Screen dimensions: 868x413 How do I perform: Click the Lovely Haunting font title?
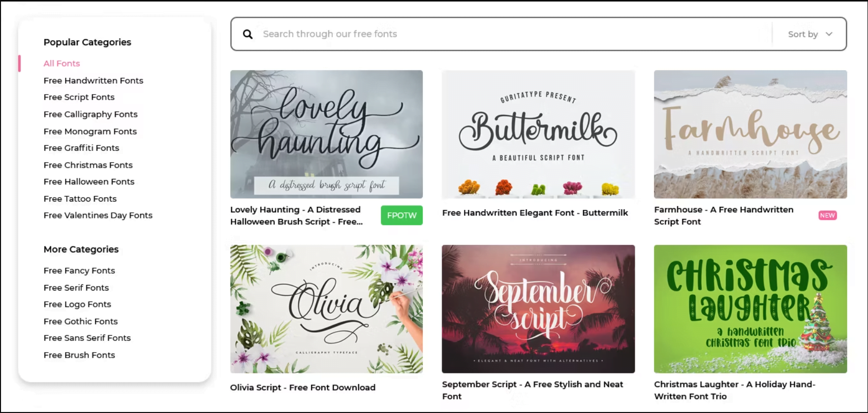(296, 215)
